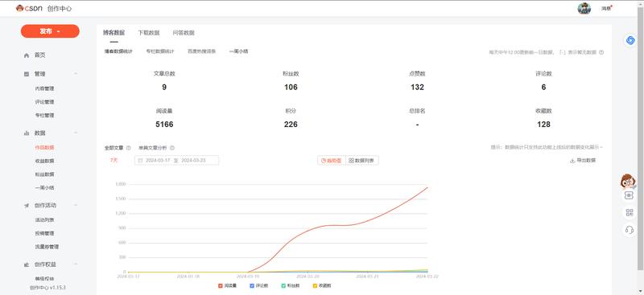Select the 单篇文章分析 view
644x295 pixels.
pyautogui.click(x=153, y=148)
